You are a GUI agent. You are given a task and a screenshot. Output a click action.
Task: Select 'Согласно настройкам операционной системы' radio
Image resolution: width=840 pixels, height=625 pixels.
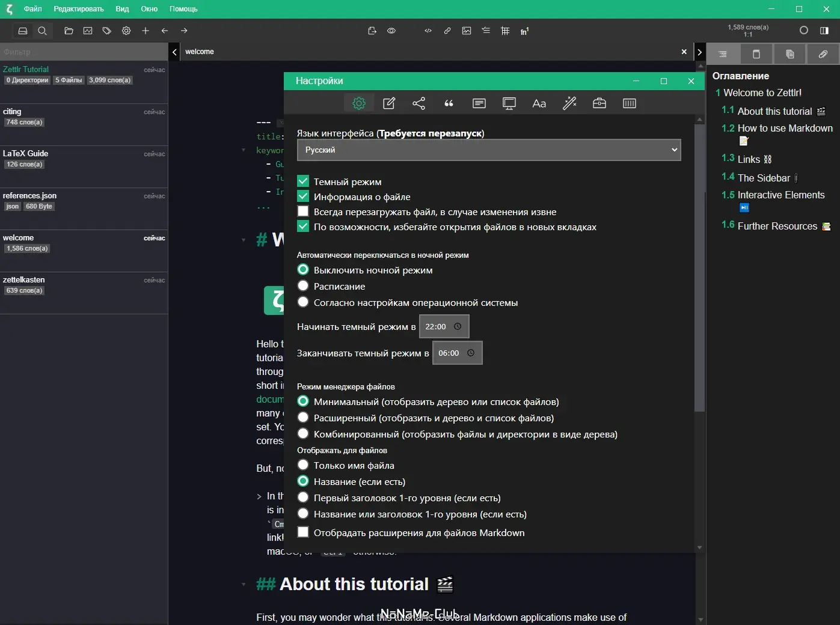(303, 302)
